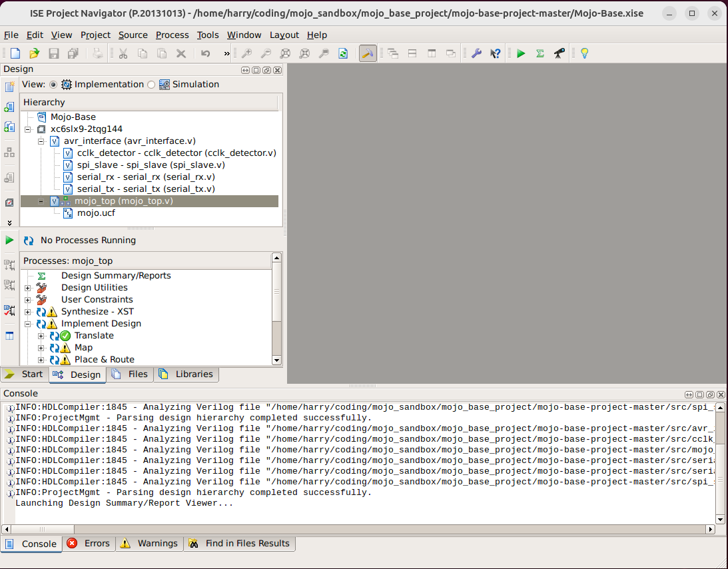Click the Processes pane scroll down arrow
728x569 pixels.
point(276,360)
